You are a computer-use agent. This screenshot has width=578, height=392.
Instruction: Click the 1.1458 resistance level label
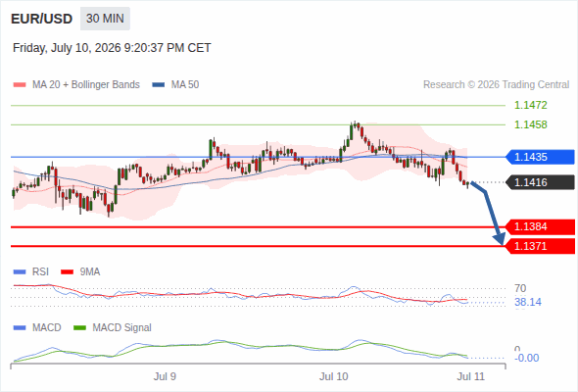click(530, 124)
